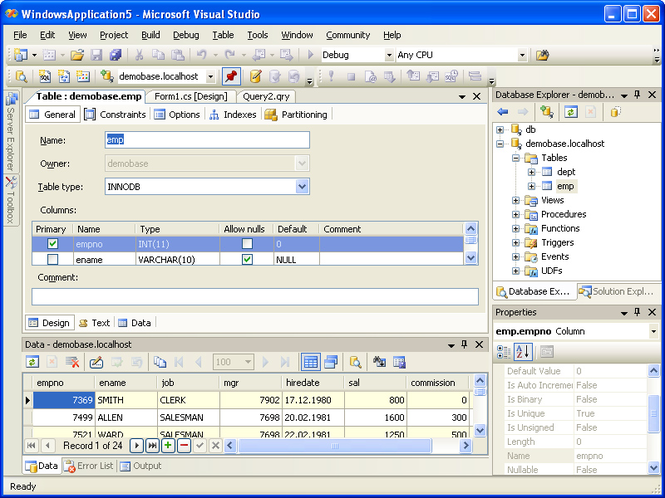Click into the table Name field

coord(207,140)
